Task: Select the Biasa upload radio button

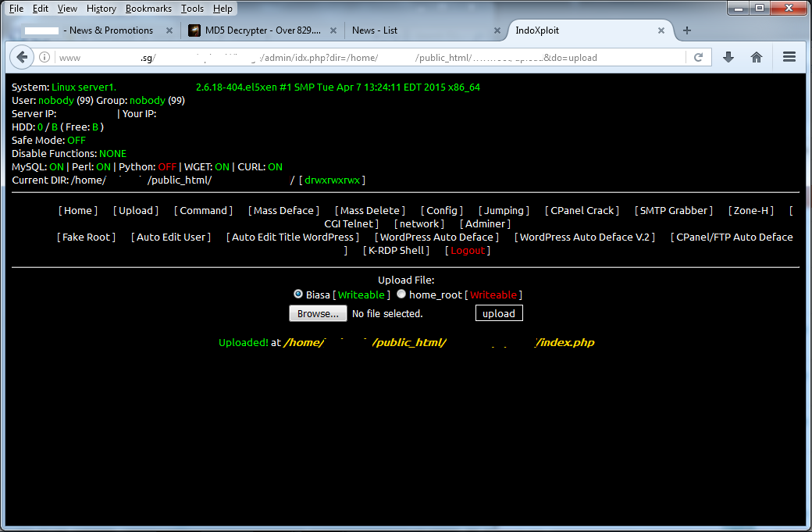Action: (x=298, y=294)
